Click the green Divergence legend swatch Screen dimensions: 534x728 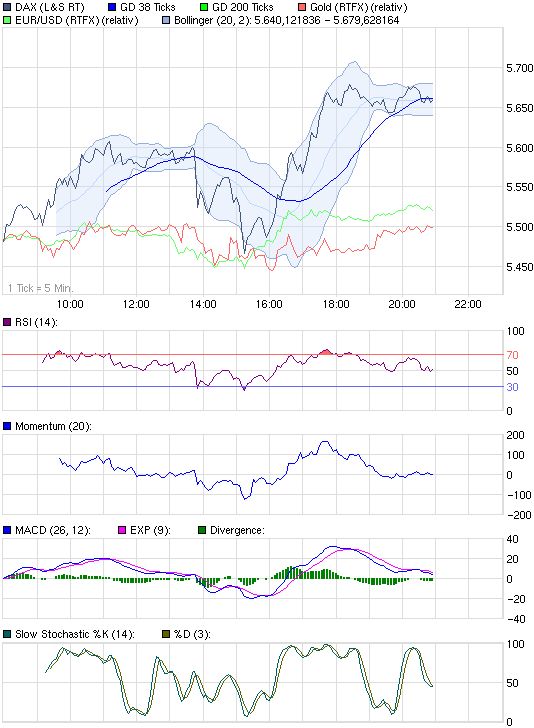(x=202, y=530)
